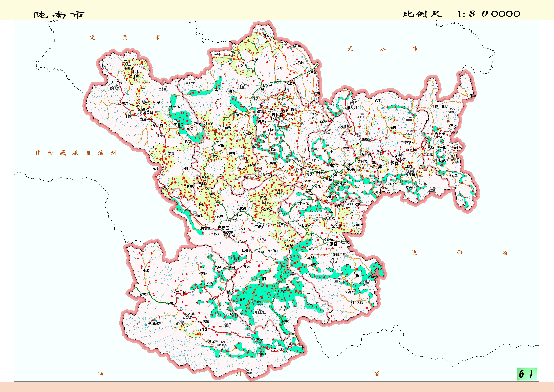Select the 两河口 place label
This screenshot has width=554, height=392.
click(157, 168)
